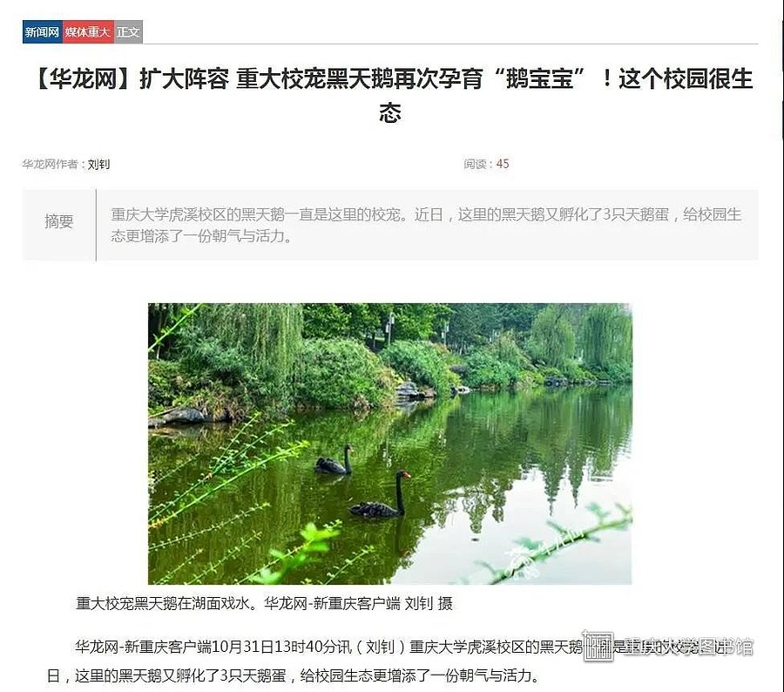Click the 新闻网 breadcrumb tab
The height and width of the screenshot is (692, 784).
(x=43, y=32)
